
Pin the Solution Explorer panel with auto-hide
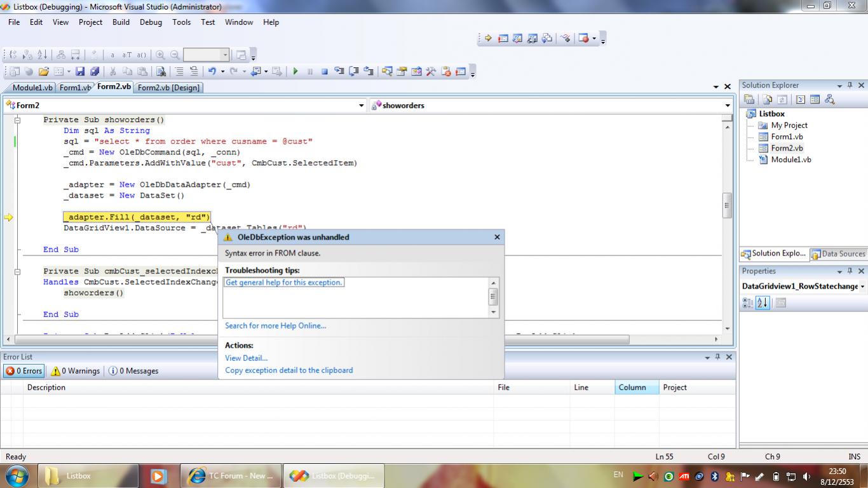click(x=851, y=85)
